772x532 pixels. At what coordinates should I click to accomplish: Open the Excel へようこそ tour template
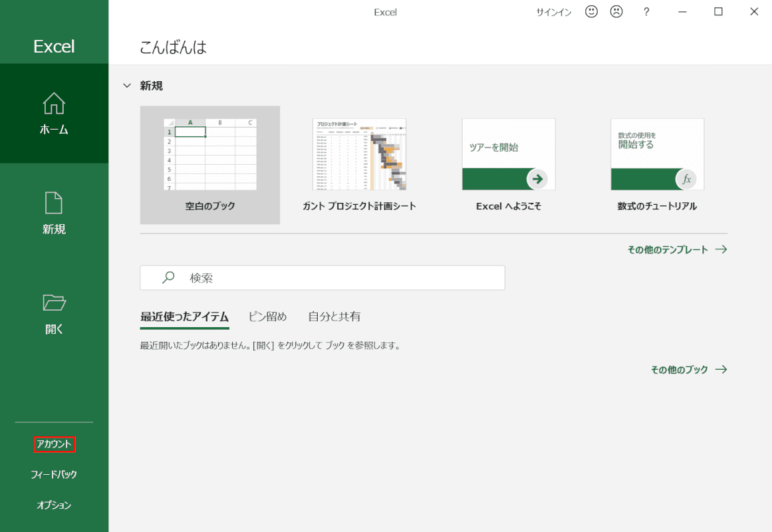click(x=509, y=165)
